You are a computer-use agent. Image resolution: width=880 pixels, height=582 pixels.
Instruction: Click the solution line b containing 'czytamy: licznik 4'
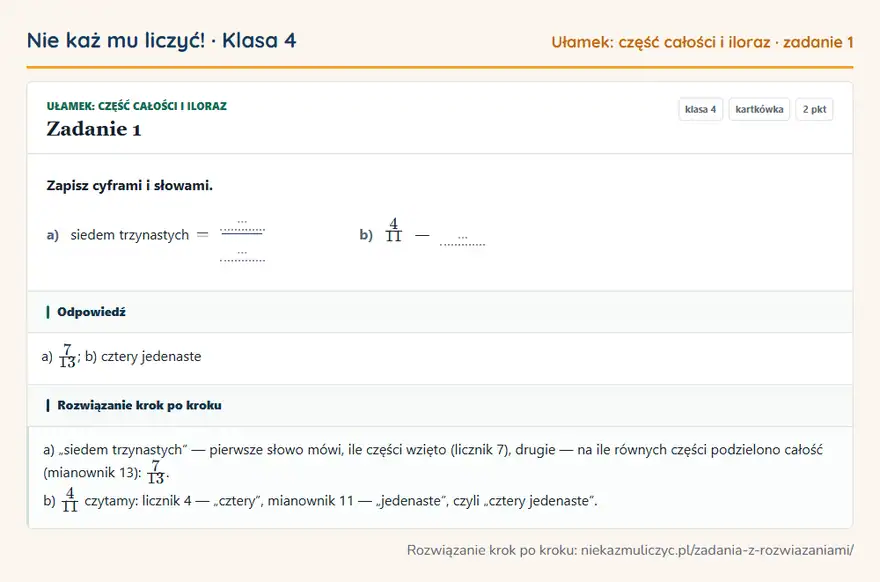tap(320, 500)
